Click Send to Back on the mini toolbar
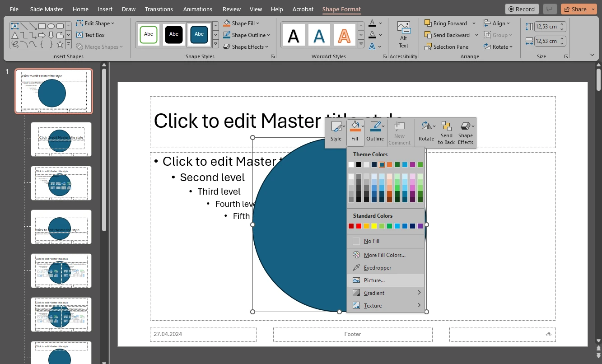 pos(446,132)
